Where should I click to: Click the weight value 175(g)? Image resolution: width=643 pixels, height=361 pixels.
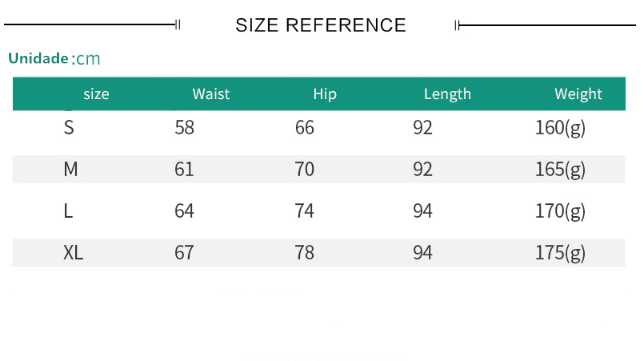pyautogui.click(x=560, y=253)
